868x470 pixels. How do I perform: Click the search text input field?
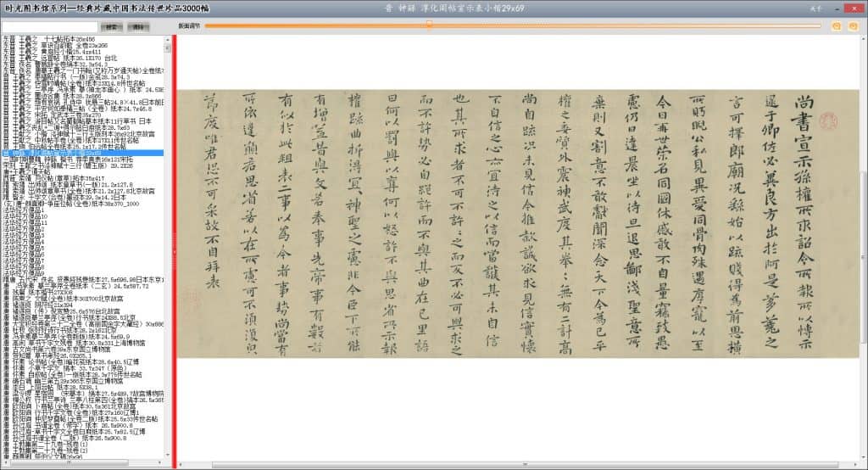49,27
